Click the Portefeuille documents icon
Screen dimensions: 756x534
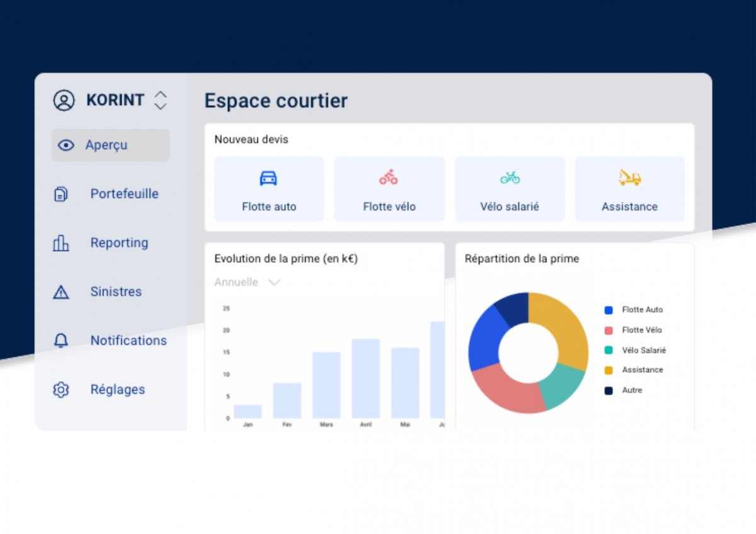tap(60, 194)
